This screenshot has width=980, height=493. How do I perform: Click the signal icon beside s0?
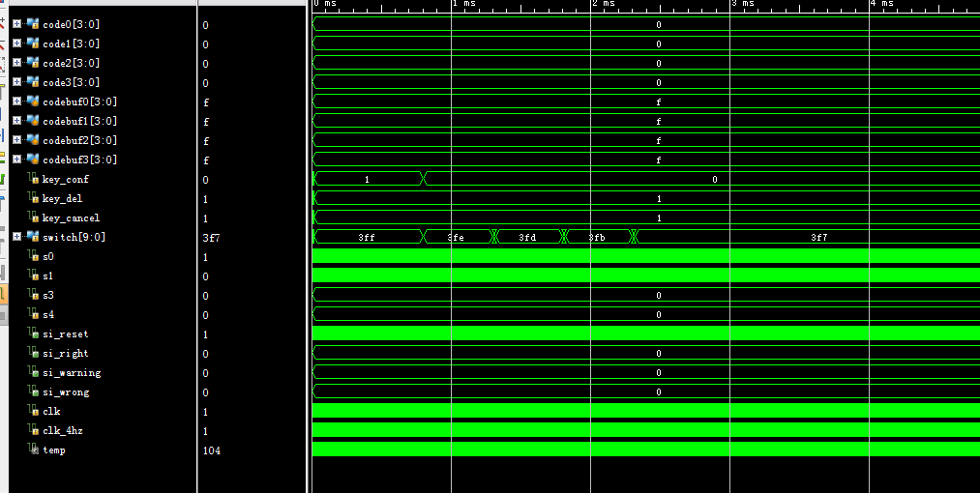click(33, 256)
